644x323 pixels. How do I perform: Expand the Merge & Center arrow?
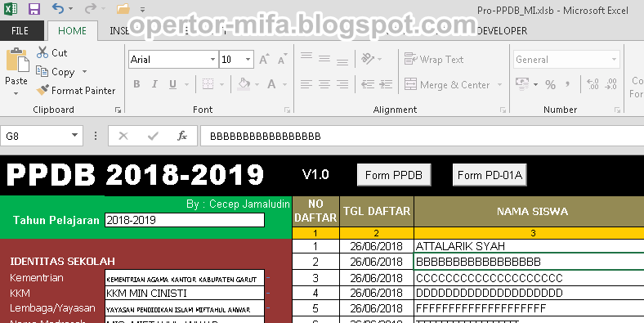(x=500, y=85)
